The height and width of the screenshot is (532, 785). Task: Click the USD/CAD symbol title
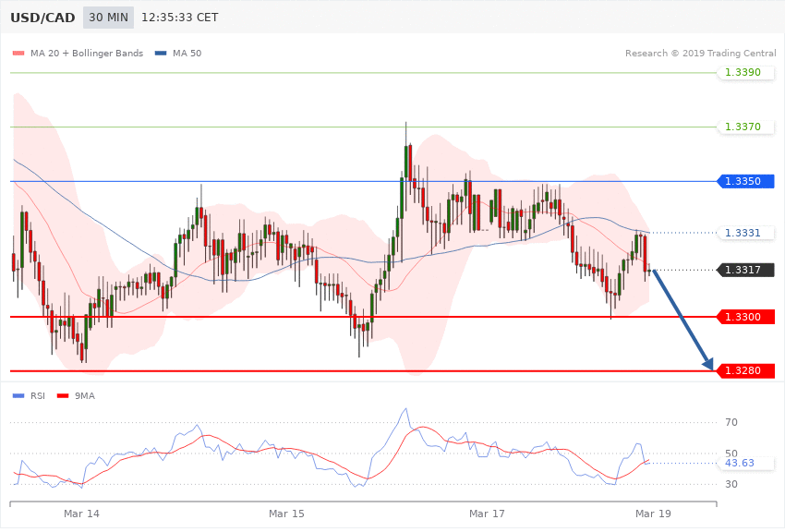[42, 18]
